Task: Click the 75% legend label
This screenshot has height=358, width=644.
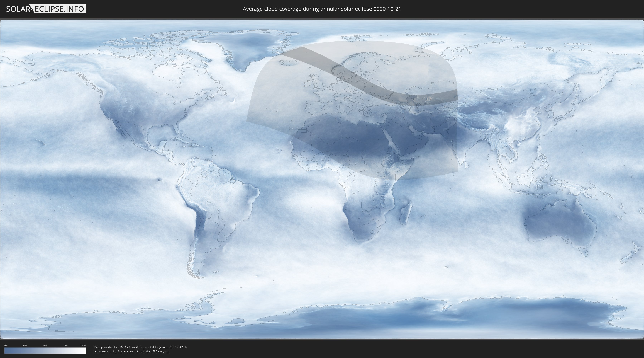Action: 65,345
